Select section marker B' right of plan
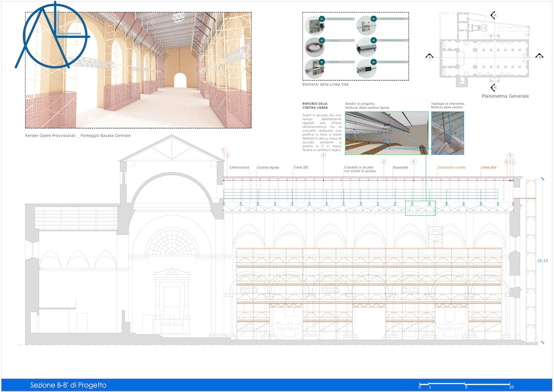Image resolution: width=554 pixels, height=392 pixels. point(539,57)
